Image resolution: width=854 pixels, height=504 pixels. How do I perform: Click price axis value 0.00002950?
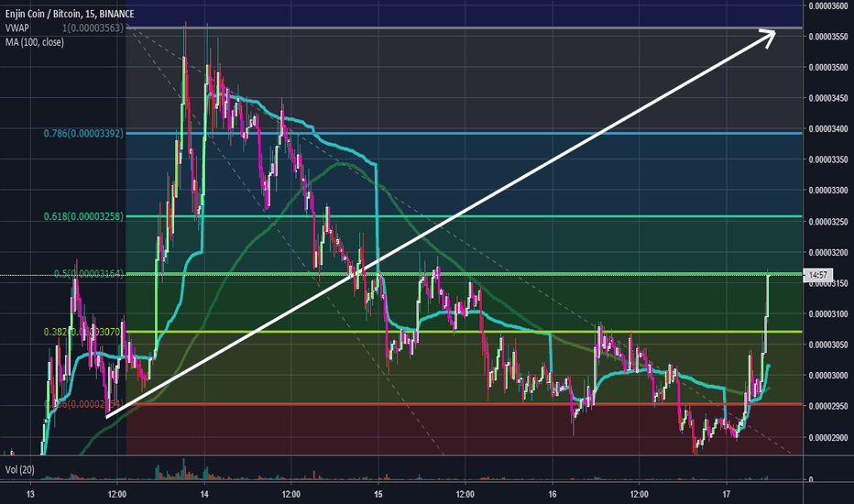click(x=828, y=407)
